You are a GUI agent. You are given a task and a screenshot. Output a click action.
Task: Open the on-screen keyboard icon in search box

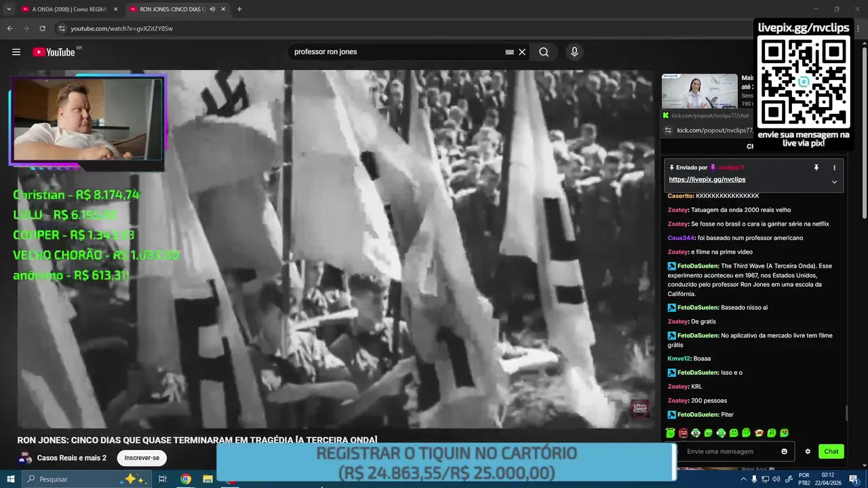point(509,52)
